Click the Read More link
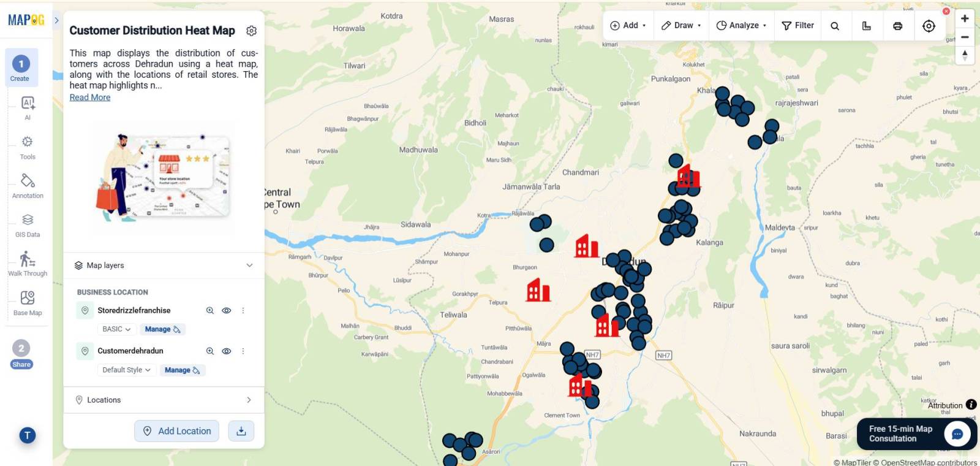The height and width of the screenshot is (466, 980). click(90, 97)
